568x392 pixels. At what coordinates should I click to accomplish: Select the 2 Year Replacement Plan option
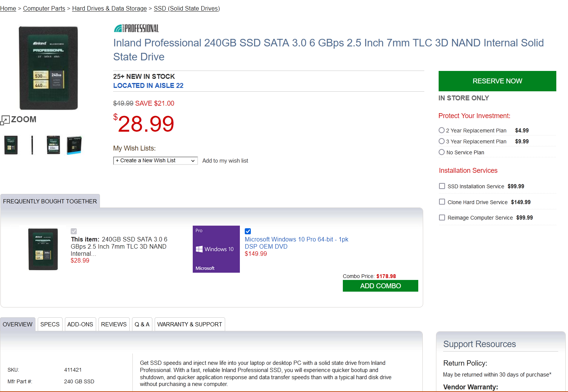tap(442, 130)
